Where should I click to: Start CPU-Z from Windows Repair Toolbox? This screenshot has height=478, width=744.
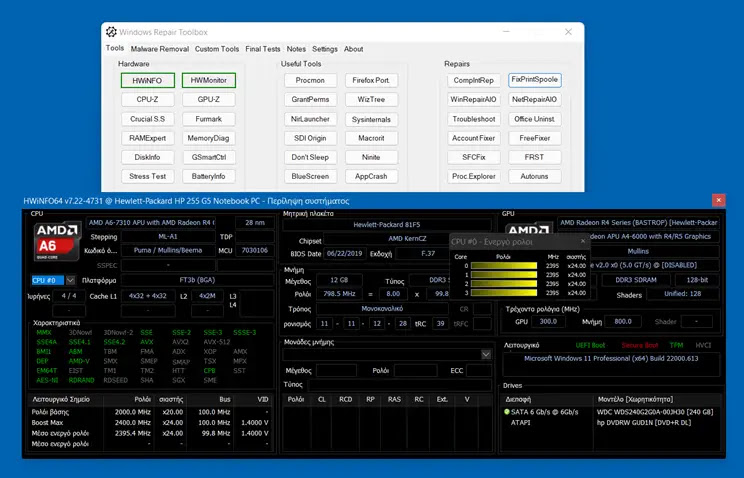148,99
